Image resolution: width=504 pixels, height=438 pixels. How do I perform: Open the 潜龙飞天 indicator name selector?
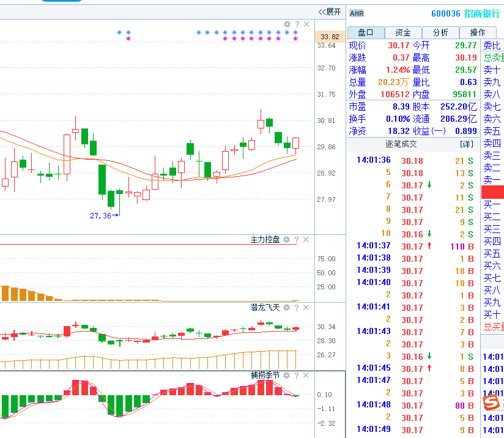tap(265, 307)
